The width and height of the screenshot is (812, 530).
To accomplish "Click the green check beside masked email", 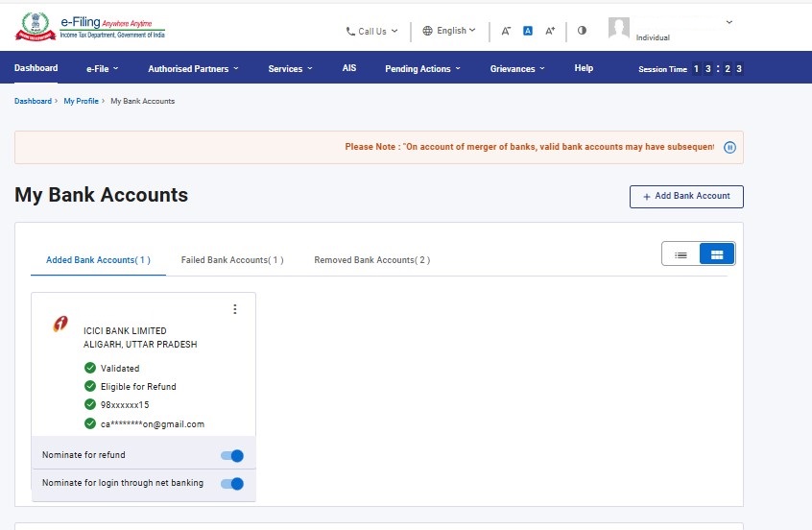I will (90, 423).
